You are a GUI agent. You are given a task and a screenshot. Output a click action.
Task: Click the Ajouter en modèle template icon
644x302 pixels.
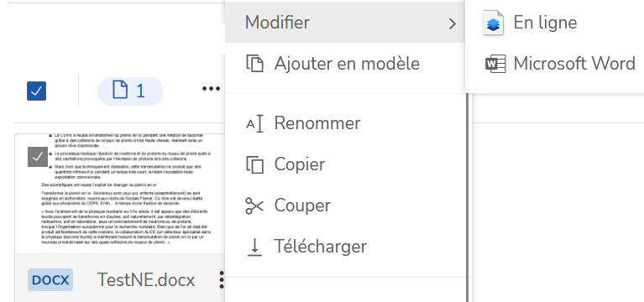click(254, 64)
